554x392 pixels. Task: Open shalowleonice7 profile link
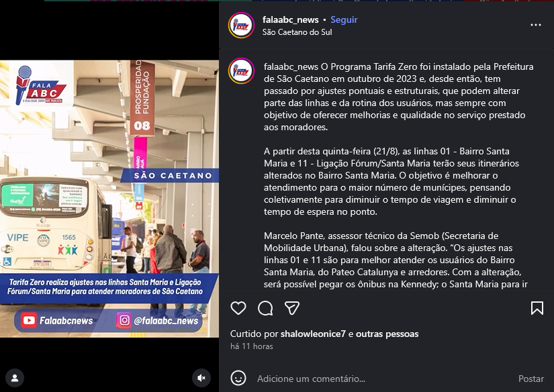[x=313, y=334]
